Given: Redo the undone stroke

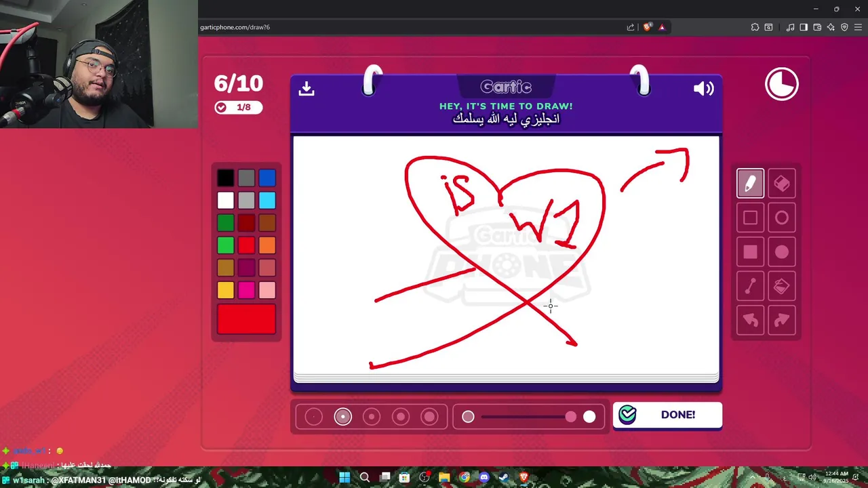Looking at the screenshot, I should click(x=782, y=320).
